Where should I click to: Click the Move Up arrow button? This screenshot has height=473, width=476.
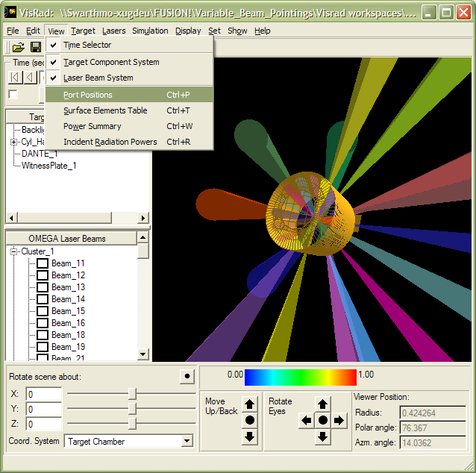(x=250, y=404)
